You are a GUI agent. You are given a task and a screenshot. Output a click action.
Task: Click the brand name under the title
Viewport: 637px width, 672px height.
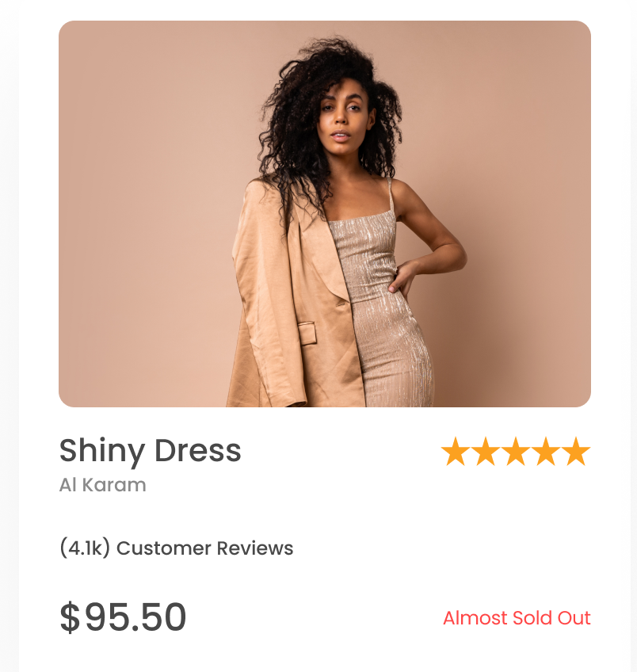tap(103, 485)
